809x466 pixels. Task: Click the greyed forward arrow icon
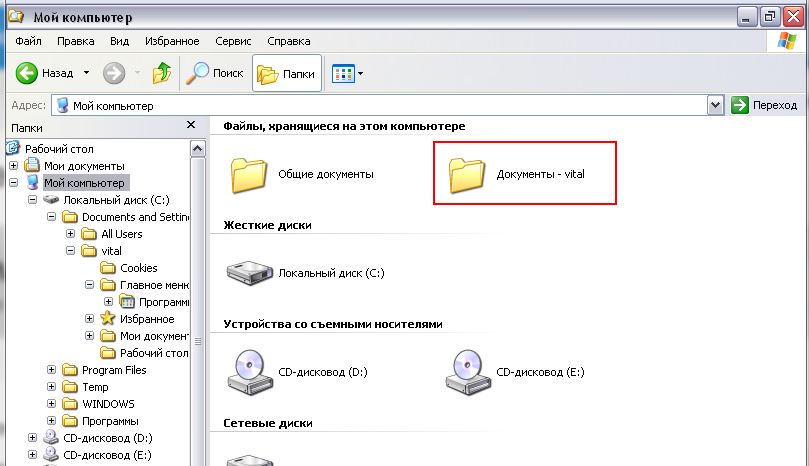click(114, 73)
